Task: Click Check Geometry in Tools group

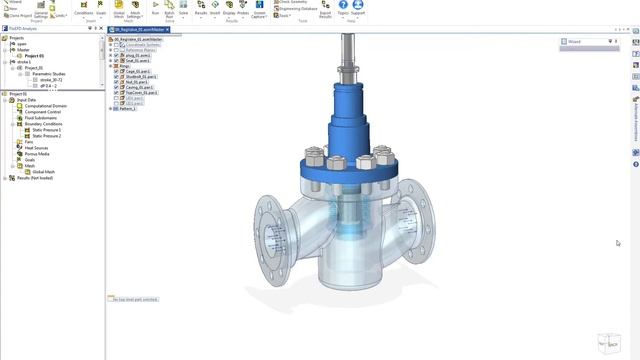Action: [x=290, y=2]
